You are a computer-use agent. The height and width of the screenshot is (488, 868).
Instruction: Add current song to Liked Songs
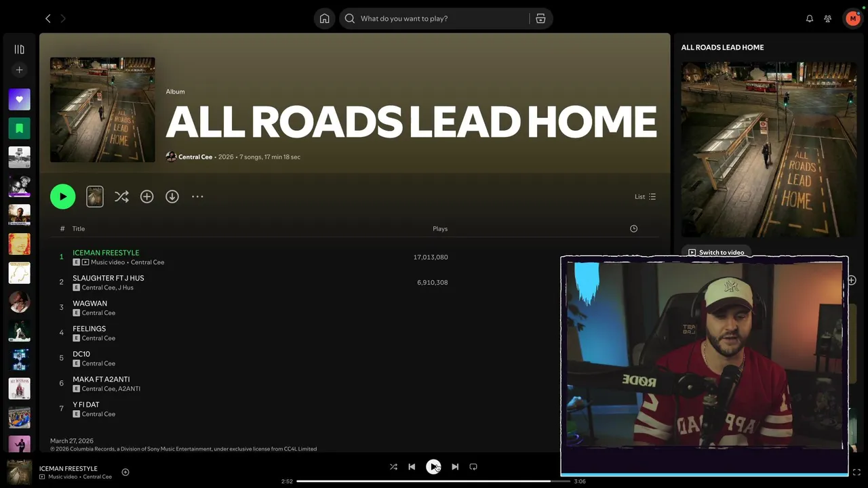125,472
